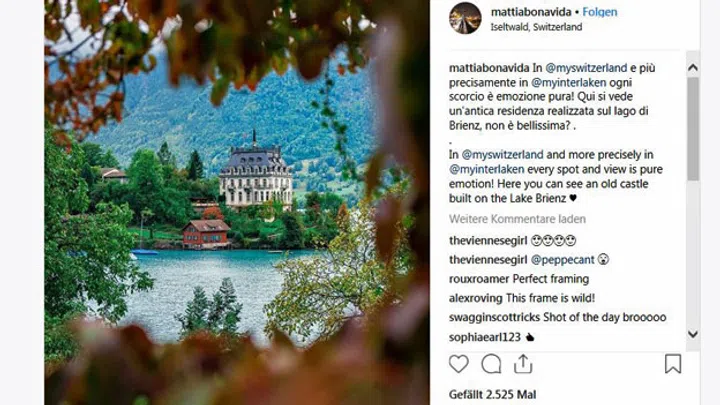Open the mattiabonavida username in the header
Image resolution: width=720 pixels, height=405 pixels.
[531, 12]
